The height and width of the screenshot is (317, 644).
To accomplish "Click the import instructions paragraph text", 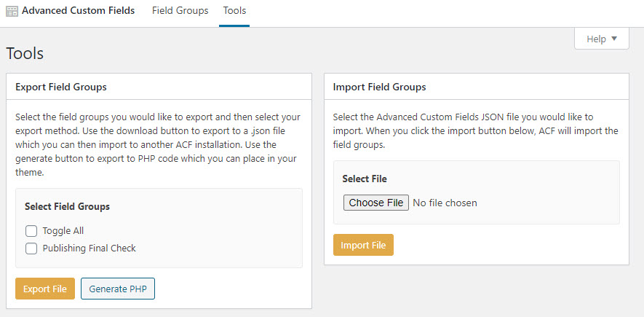I will pyautogui.click(x=475, y=130).
